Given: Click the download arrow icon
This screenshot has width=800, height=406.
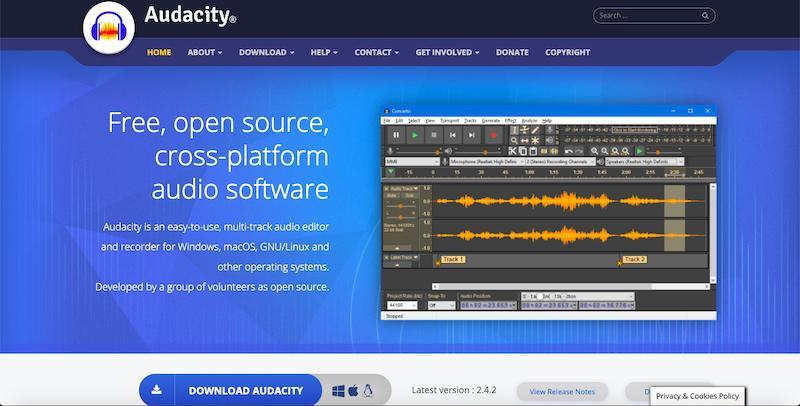Looking at the screenshot, I should coord(157,390).
